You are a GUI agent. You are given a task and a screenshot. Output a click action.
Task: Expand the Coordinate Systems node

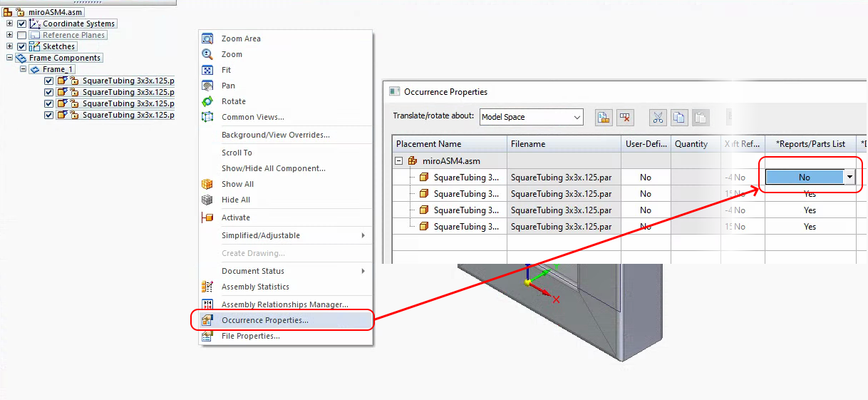(x=9, y=24)
